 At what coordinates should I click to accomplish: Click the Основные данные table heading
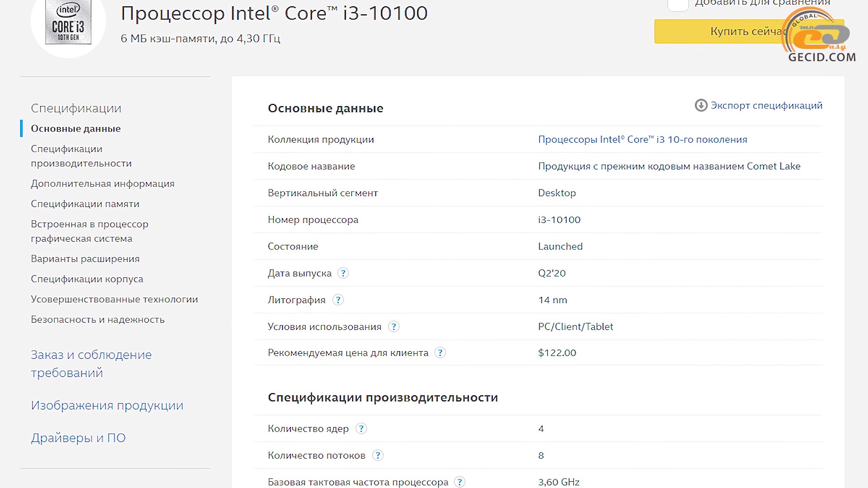pyautogui.click(x=325, y=108)
